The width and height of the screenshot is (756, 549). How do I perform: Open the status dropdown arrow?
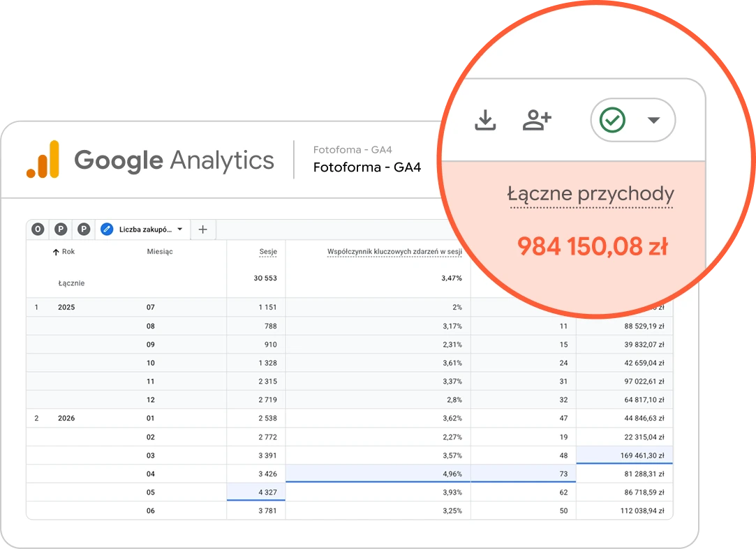click(x=653, y=120)
